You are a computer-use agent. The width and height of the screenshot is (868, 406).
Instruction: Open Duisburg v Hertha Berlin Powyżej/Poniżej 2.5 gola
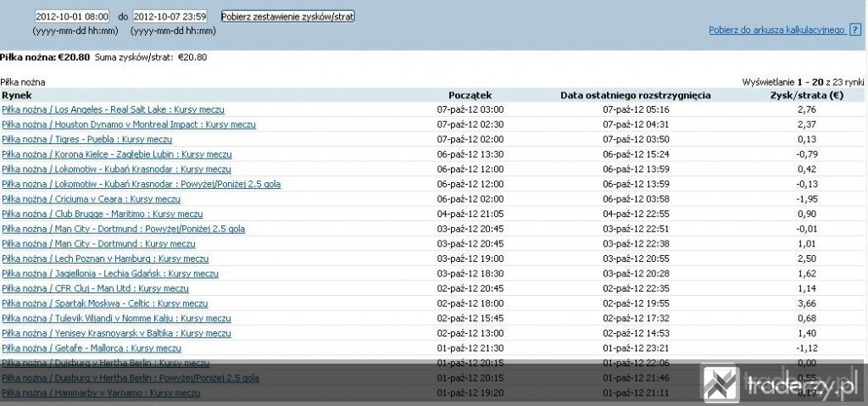(130, 378)
